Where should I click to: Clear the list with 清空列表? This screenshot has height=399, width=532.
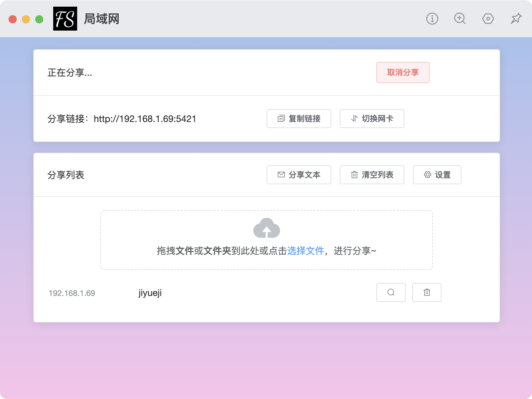pyautogui.click(x=372, y=175)
